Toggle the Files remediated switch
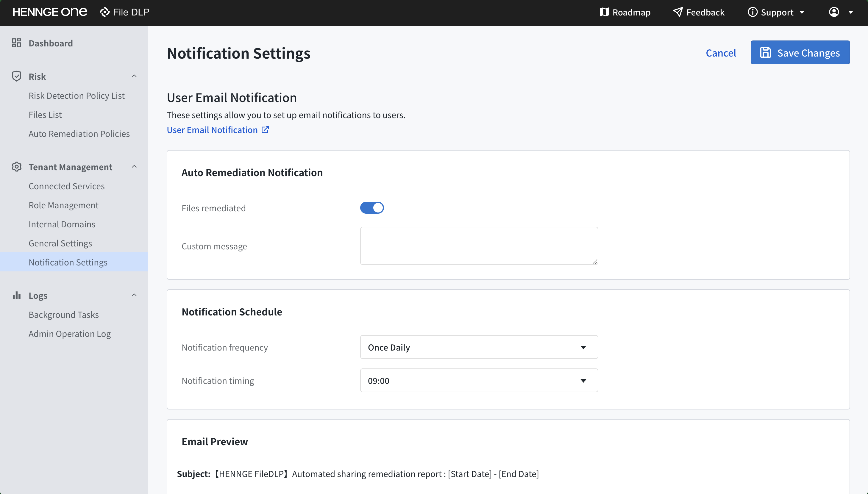The height and width of the screenshot is (494, 868). pyautogui.click(x=372, y=208)
